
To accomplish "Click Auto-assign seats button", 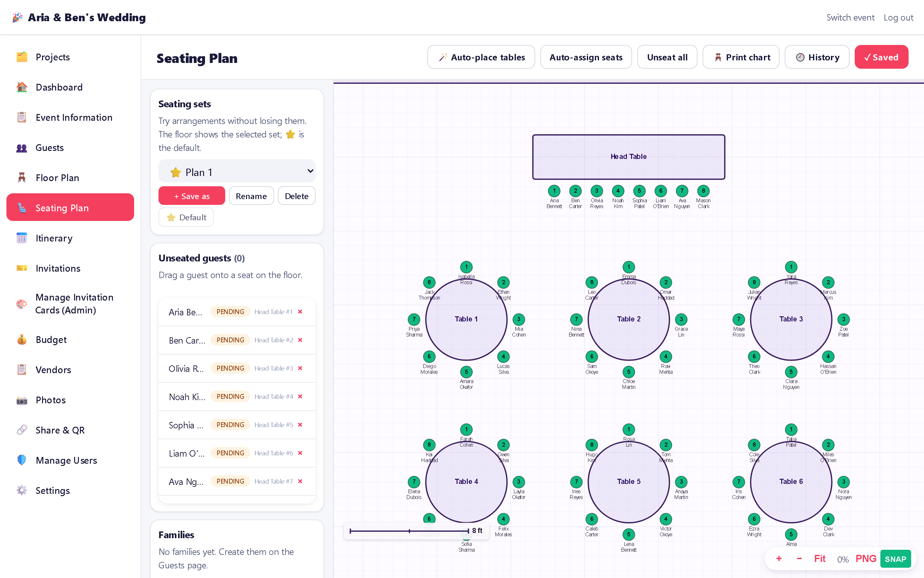I will (x=586, y=57).
